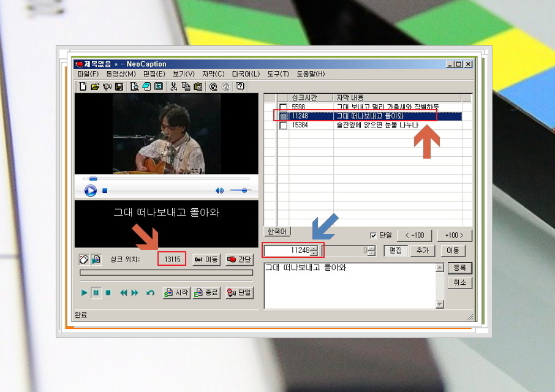555x392 pixels.
Task: Click the < -100 button
Action: tap(415, 235)
